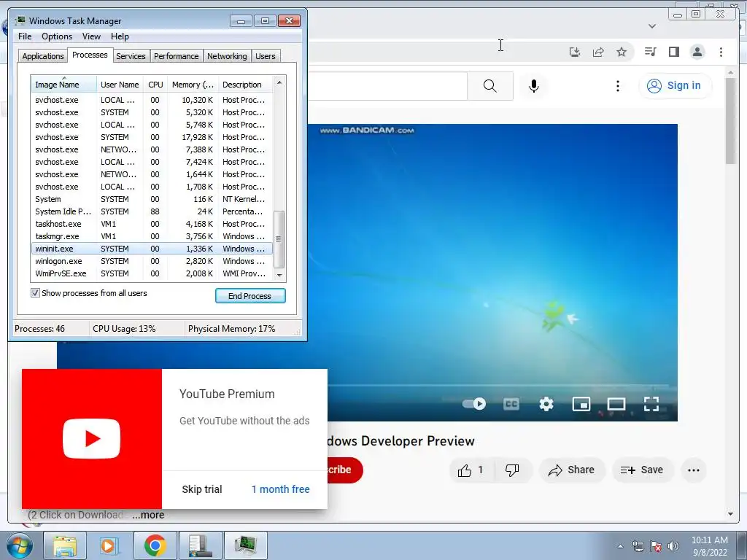Click the YouTube search magnifier button
This screenshot has height=560, width=747.
click(x=489, y=86)
